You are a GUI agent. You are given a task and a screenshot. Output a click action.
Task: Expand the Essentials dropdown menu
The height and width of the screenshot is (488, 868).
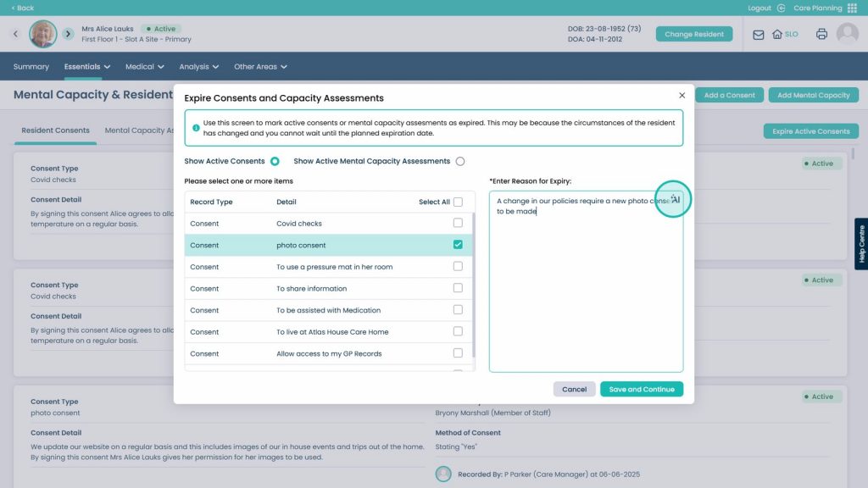point(87,66)
